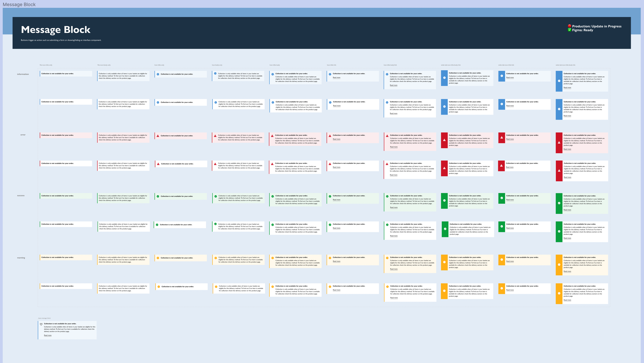This screenshot has height=363, width=644.
Task: Select the error row label
Action: [23, 135]
